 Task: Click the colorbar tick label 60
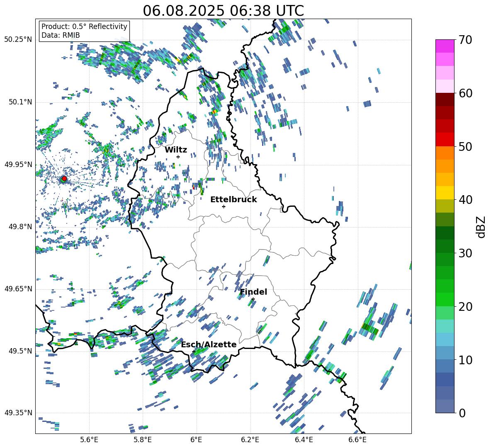pyautogui.click(x=465, y=93)
